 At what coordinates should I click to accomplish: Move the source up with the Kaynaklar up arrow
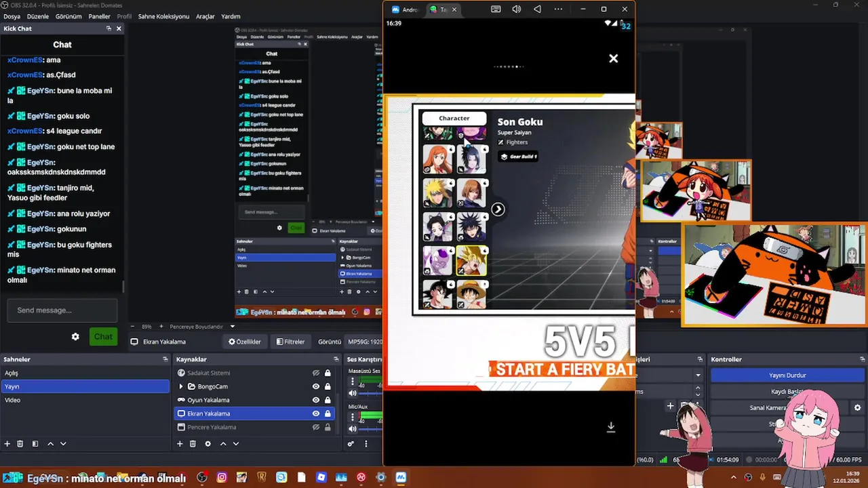click(223, 444)
